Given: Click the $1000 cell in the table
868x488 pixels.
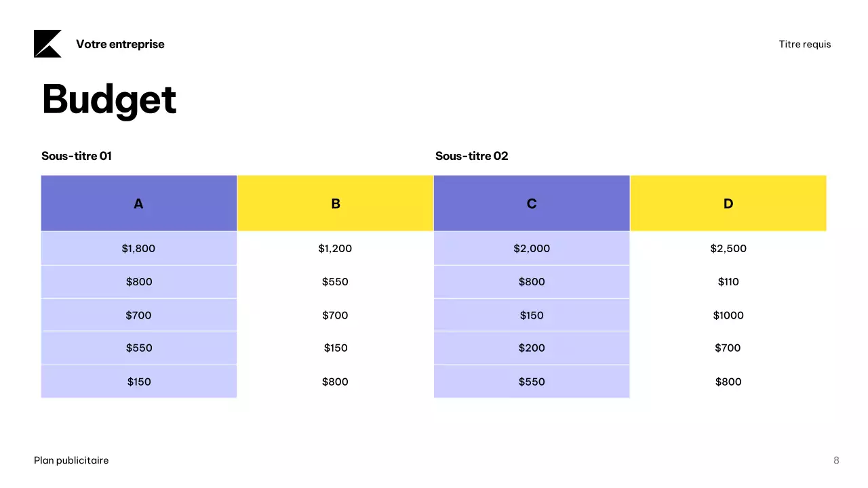Looking at the screenshot, I should (x=728, y=315).
